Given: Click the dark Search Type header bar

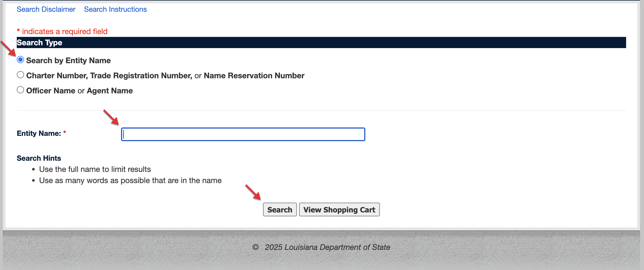Looking at the screenshot, I should pos(321,42).
